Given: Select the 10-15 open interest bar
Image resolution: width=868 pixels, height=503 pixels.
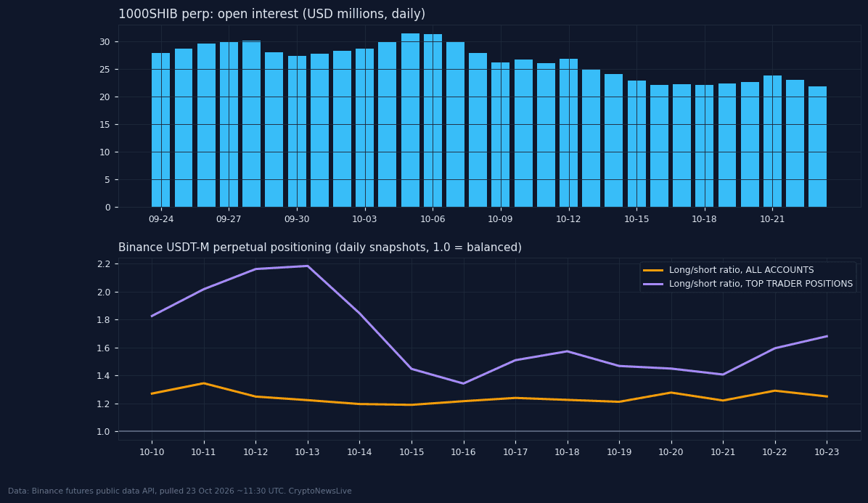Looking at the screenshot, I should pos(636,144).
